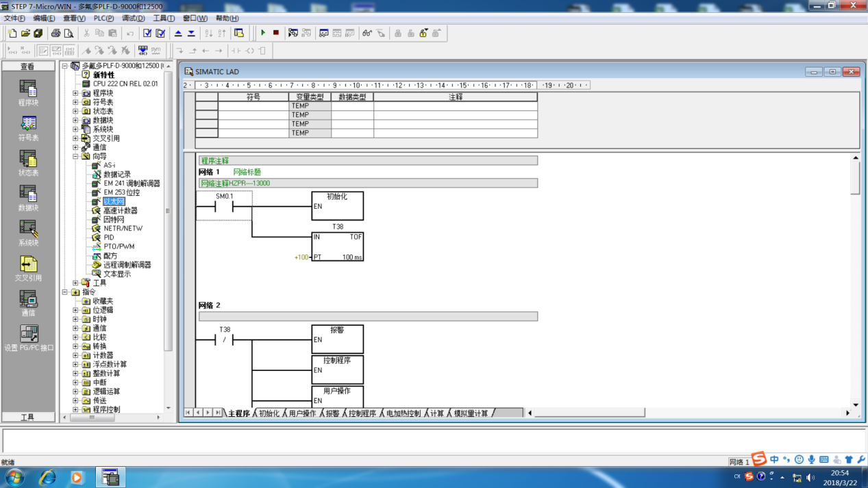
Task: Click the Download (blue down arrow) icon
Action: point(191,33)
